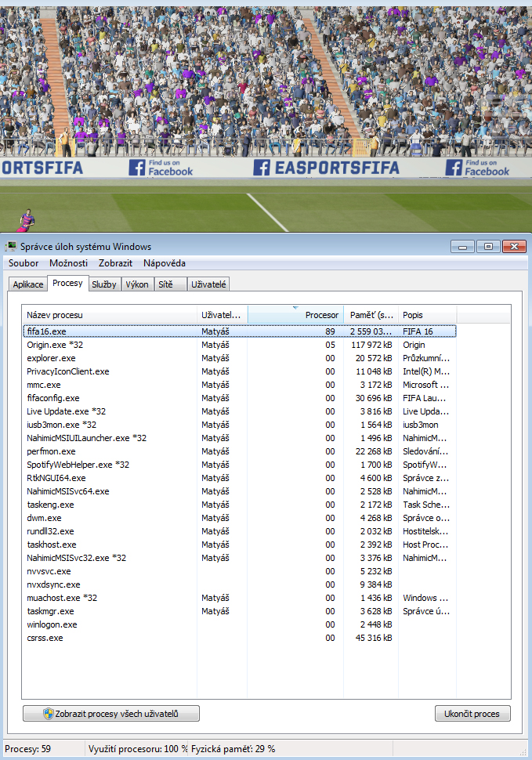Viewport: 532px width, 760px height.
Task: Sort by Paměť column header
Action: (x=371, y=315)
